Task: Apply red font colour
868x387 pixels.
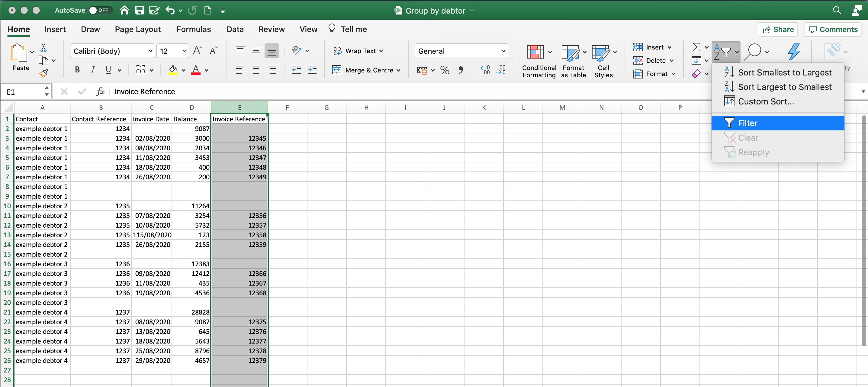Action: pos(196,70)
